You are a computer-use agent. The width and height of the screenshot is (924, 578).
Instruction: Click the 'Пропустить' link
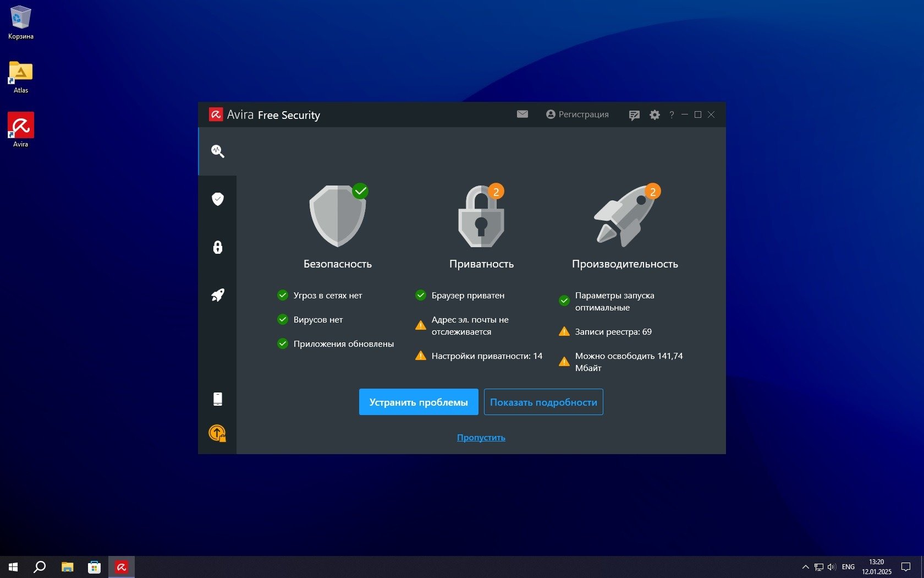(x=481, y=437)
